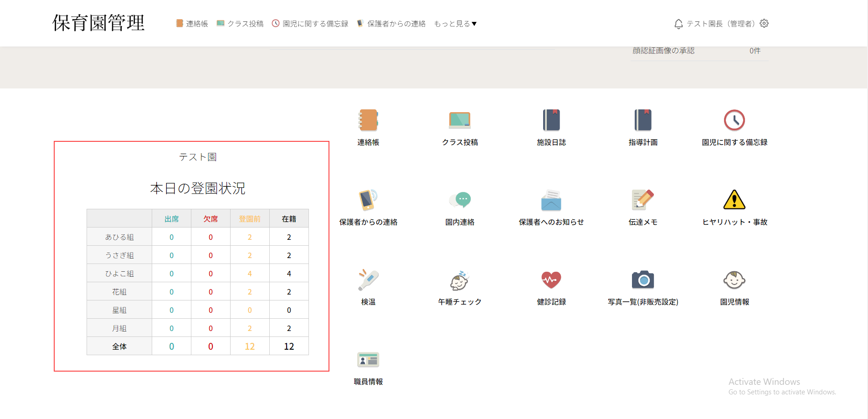
Task: Click the 園児に関する備忘録 clock icon in grid
Action: [734, 121]
